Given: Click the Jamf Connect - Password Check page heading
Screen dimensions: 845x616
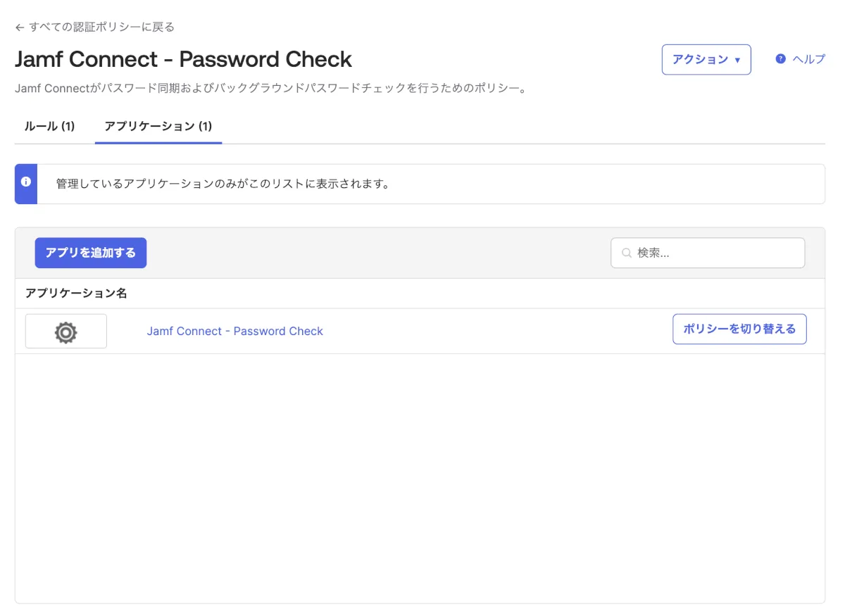Looking at the screenshot, I should pyautogui.click(x=183, y=59).
